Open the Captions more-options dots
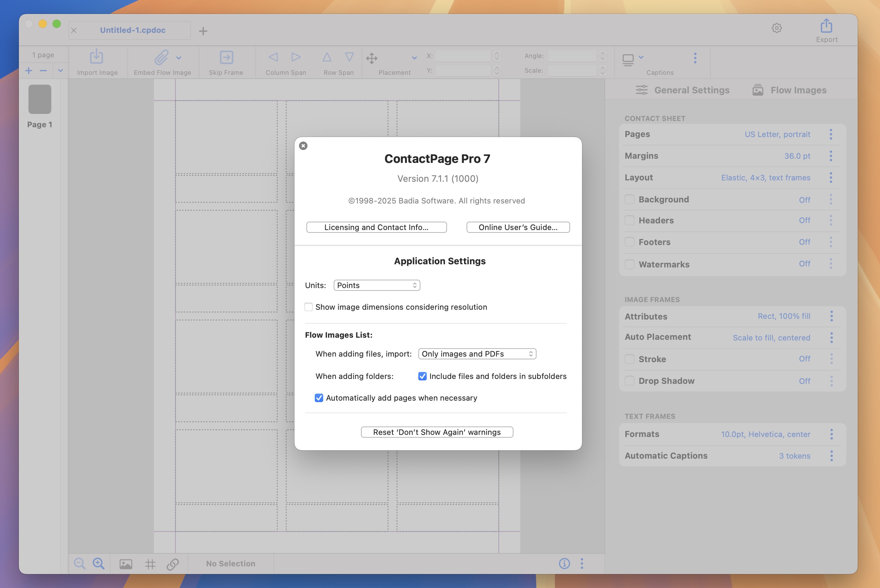Viewport: 880px width, 588px height. point(695,58)
